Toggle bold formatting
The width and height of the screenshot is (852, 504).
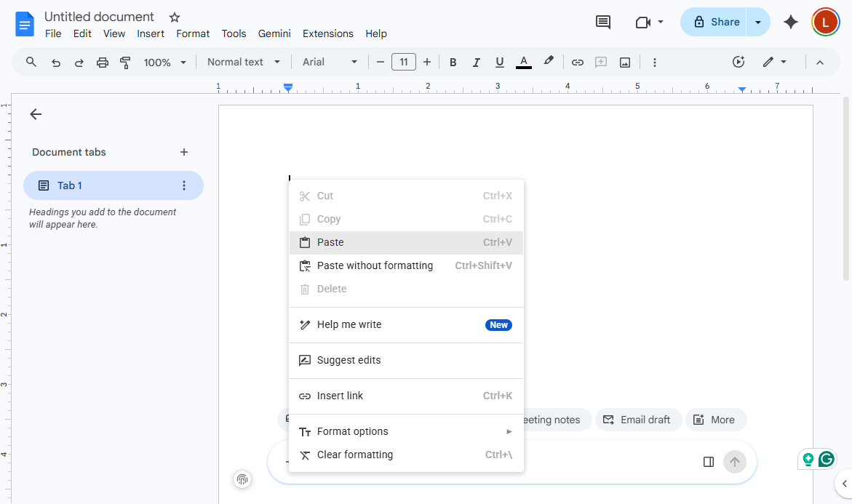click(453, 62)
